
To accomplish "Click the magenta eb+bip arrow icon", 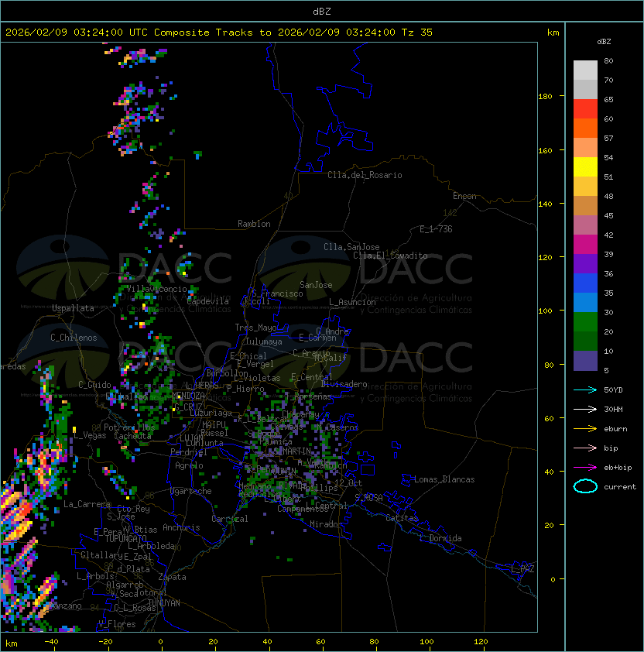I will click(585, 468).
